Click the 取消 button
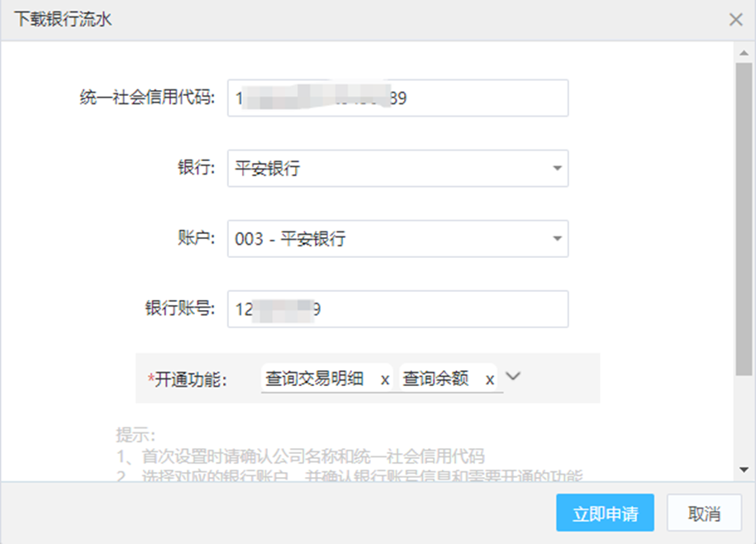Screen dimensions: 756x544 [x=704, y=513]
